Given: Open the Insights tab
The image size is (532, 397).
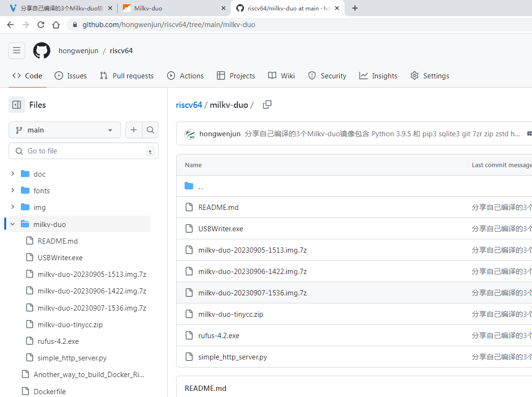Looking at the screenshot, I should click(378, 76).
